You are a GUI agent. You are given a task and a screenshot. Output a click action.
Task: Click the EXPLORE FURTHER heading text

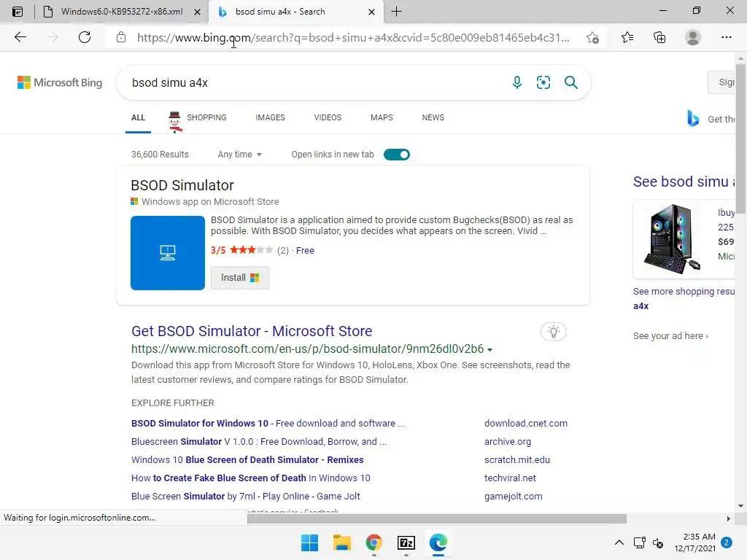point(172,402)
